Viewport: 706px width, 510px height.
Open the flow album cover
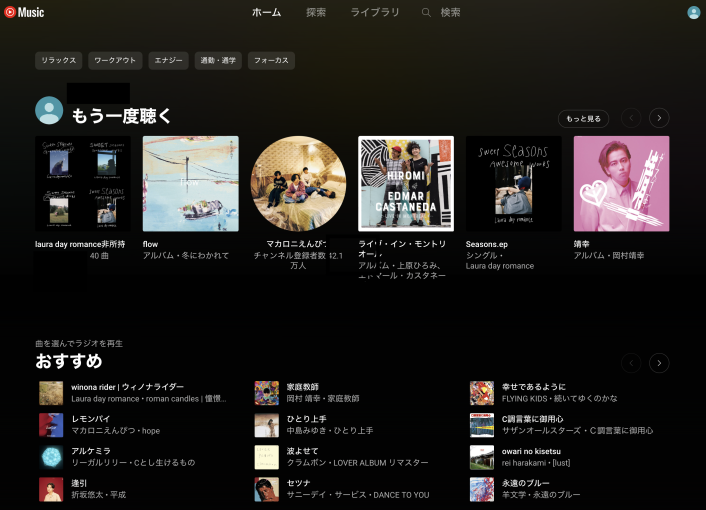190,184
